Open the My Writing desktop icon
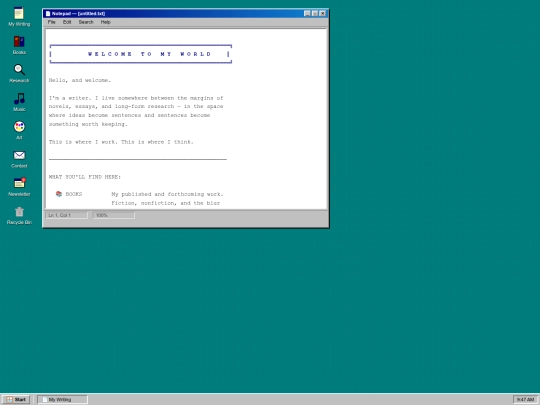Image resolution: width=540 pixels, height=405 pixels. (19, 16)
